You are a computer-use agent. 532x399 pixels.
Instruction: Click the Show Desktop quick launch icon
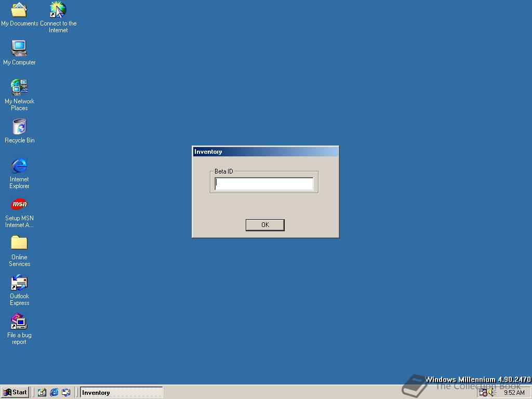coord(42,393)
